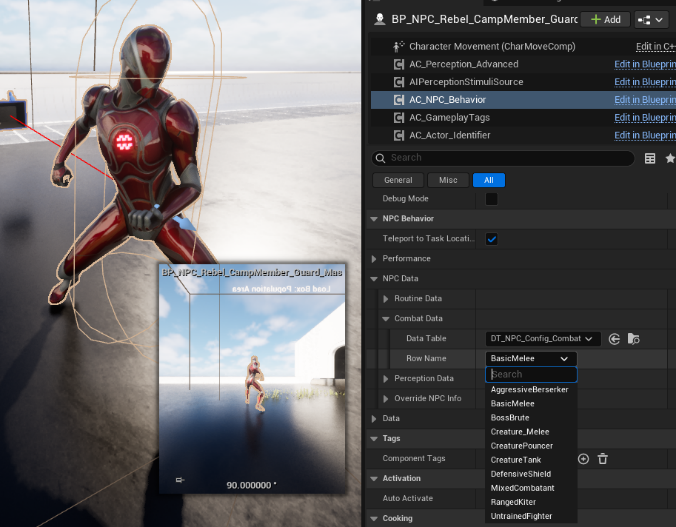The image size is (676, 527).
Task: Open the blueprint hierarchy options button
Action: [x=650, y=19]
